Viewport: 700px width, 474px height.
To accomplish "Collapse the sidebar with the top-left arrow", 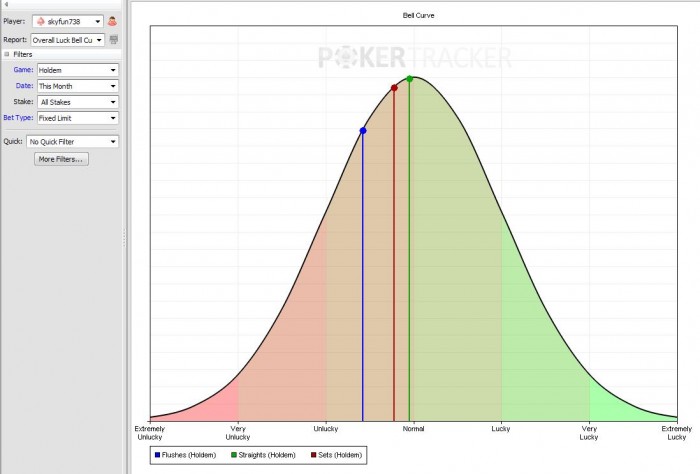I will (6, 4).
